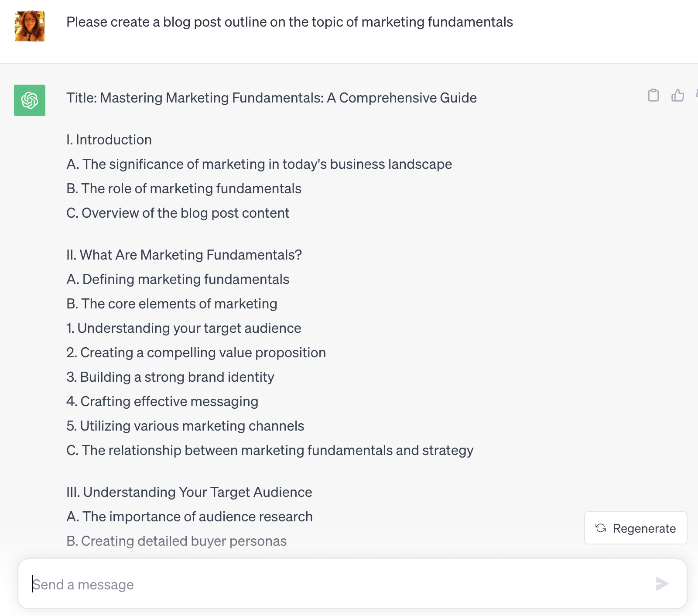Click the Title: Mastering Marketing Fundamentals line
Viewport: 698px width, 616px height.
(x=271, y=98)
